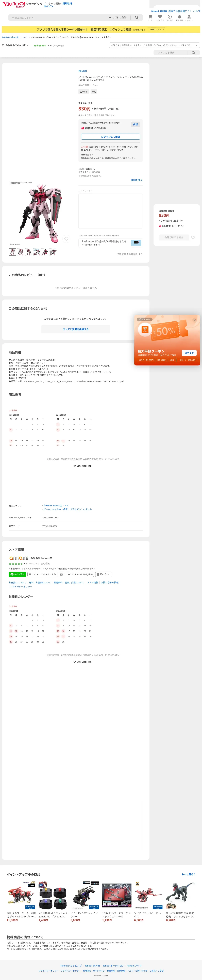Select the third product thumbnail
The width and height of the screenshot is (202, 980).
point(28,252)
